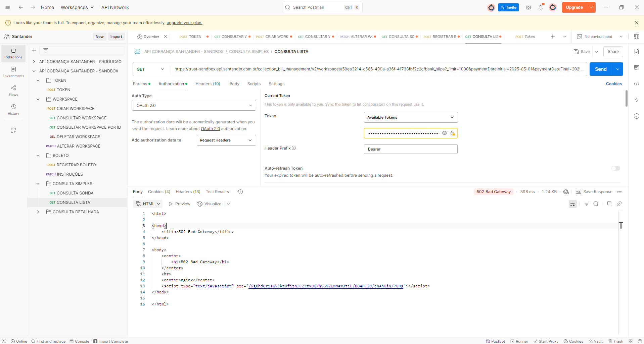Open the code snippet icon in right sidebar

[637, 84]
